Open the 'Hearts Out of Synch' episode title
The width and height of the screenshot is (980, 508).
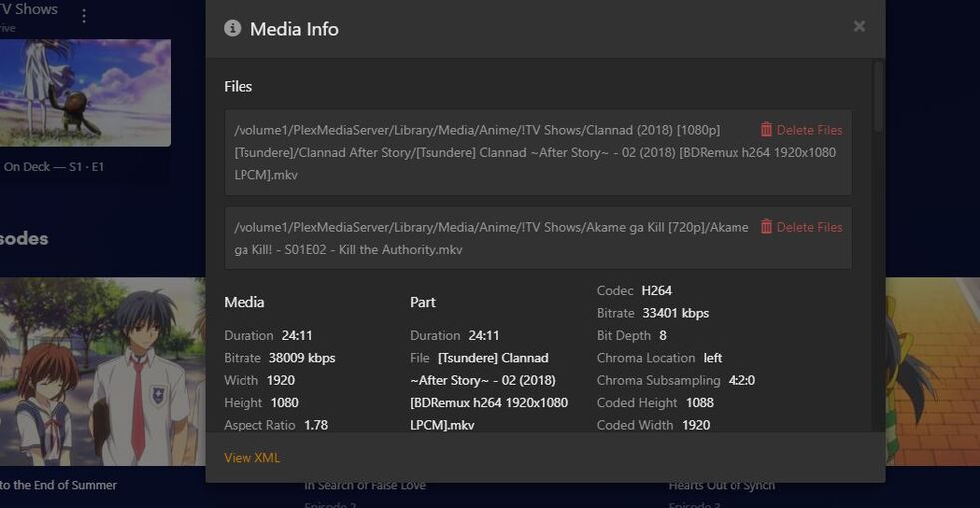click(x=722, y=486)
